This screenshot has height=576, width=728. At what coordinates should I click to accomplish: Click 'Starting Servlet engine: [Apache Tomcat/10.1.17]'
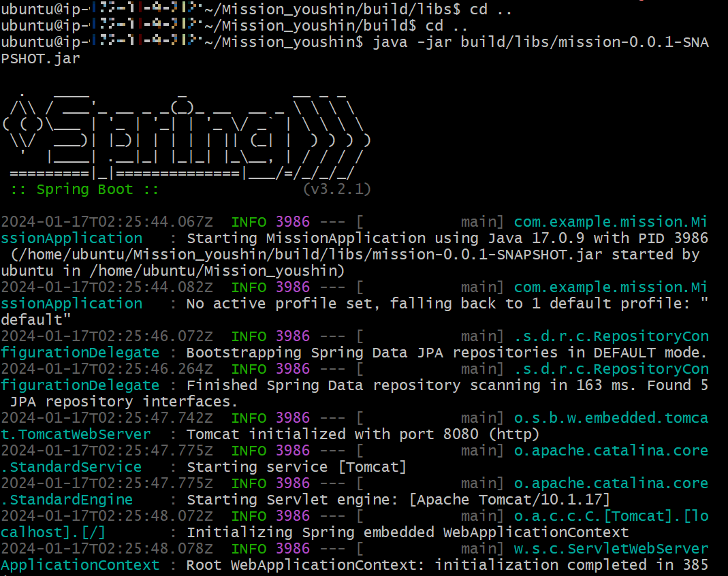tap(398, 500)
